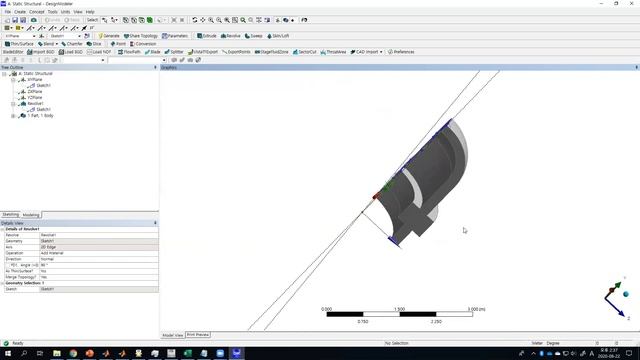Click the Pan view tool
The width and height of the screenshot is (640, 360).
tap(203, 20)
